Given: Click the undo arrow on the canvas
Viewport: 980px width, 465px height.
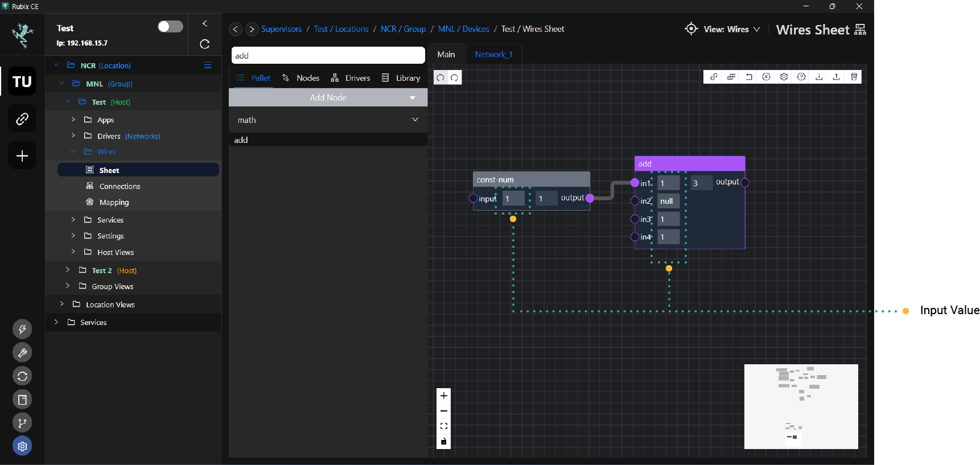Looking at the screenshot, I should (440, 77).
